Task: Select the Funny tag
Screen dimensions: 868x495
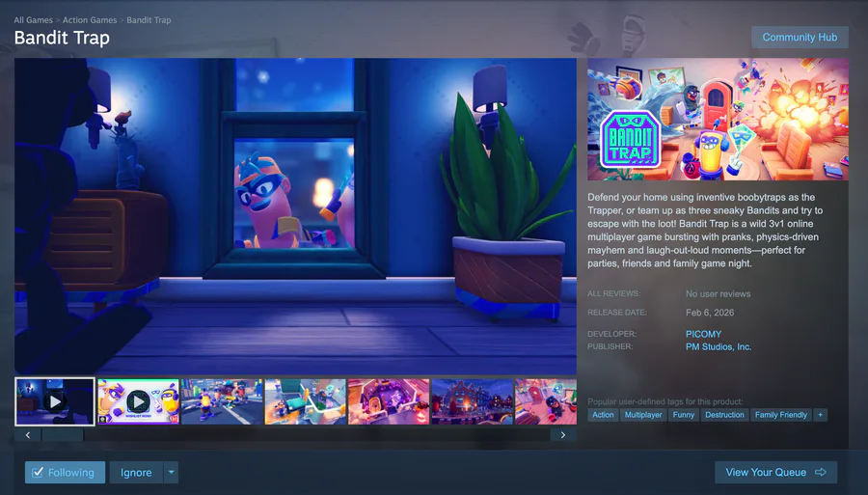Action: coord(683,415)
